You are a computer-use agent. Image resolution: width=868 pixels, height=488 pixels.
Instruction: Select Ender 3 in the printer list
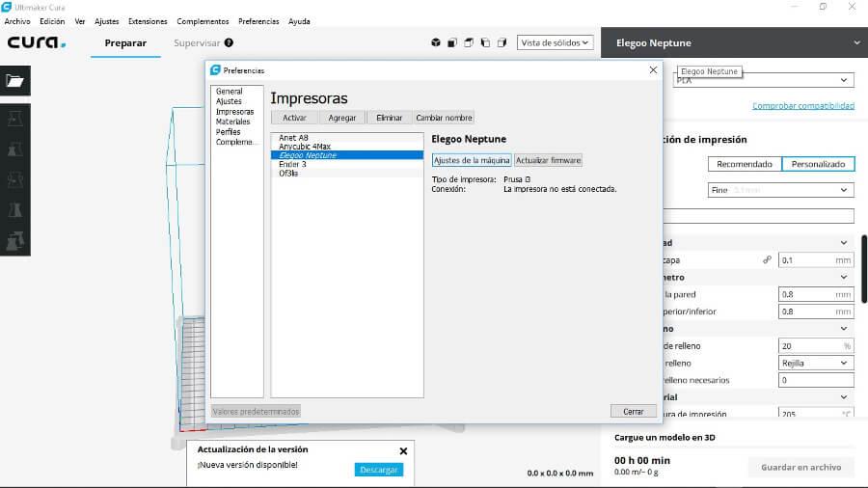(x=292, y=164)
